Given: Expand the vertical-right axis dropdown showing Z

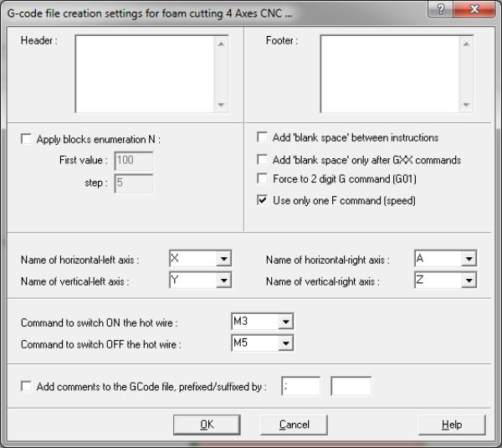Looking at the screenshot, I should (x=469, y=280).
